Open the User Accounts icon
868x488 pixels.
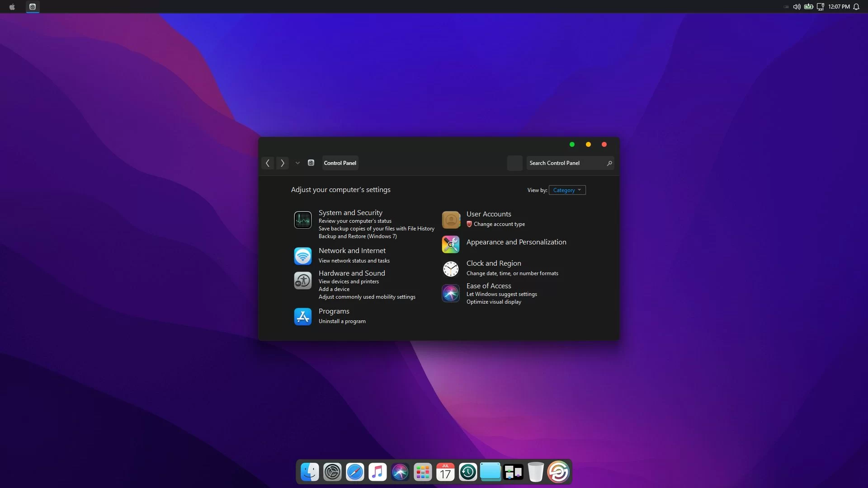click(451, 220)
